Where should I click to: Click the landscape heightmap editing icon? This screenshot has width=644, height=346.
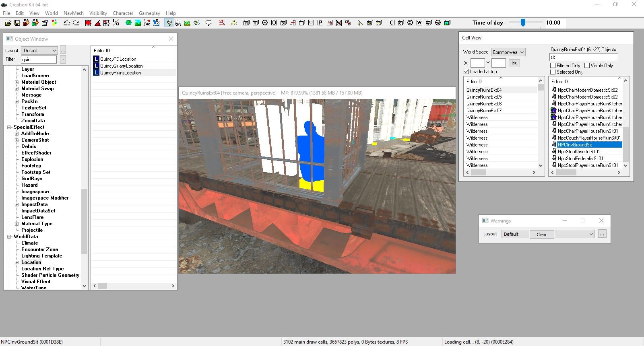(x=138, y=23)
